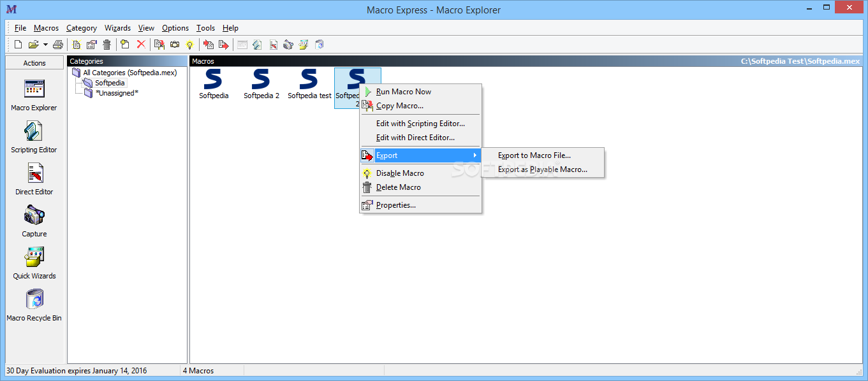Open the View menu

pyautogui.click(x=146, y=28)
